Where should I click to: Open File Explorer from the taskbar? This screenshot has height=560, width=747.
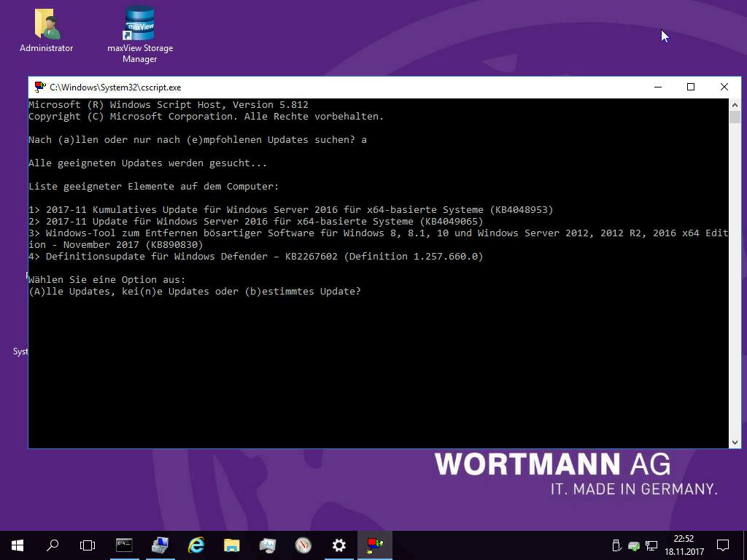pos(231,545)
